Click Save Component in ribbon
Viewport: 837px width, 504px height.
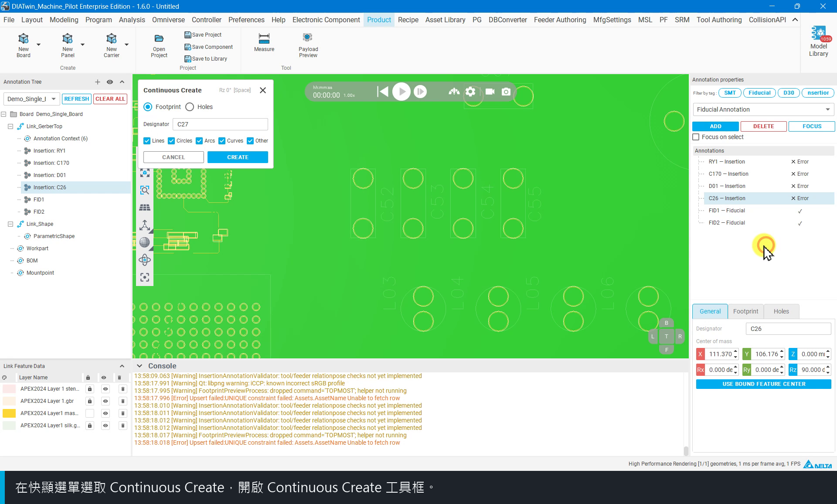click(209, 47)
